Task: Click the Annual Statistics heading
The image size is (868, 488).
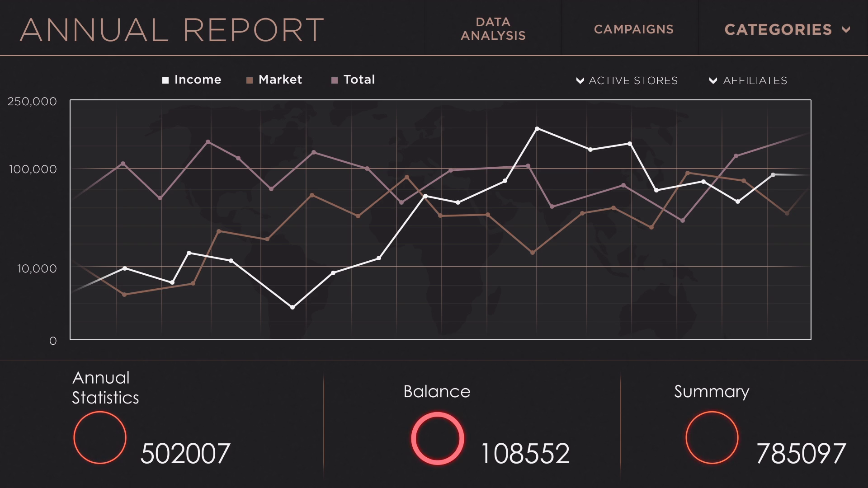Action: [105, 388]
